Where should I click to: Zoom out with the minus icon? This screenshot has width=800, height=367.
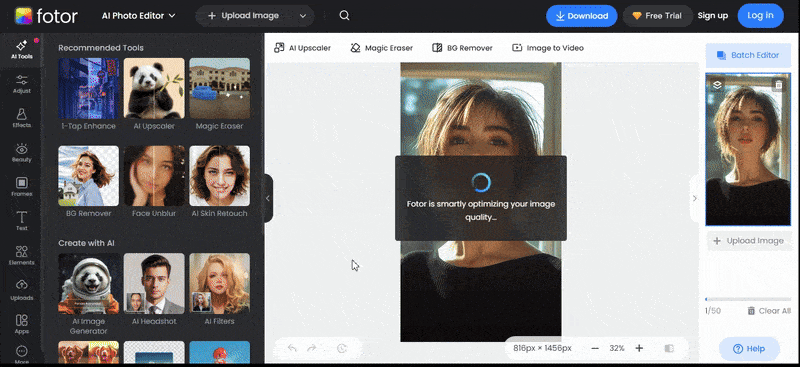point(595,348)
